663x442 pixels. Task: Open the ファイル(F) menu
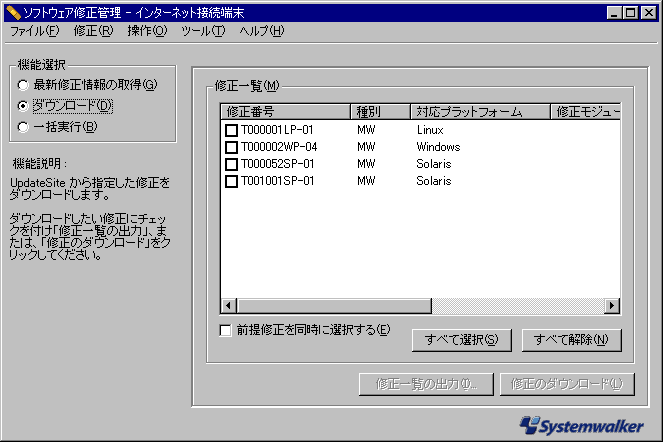pos(35,30)
